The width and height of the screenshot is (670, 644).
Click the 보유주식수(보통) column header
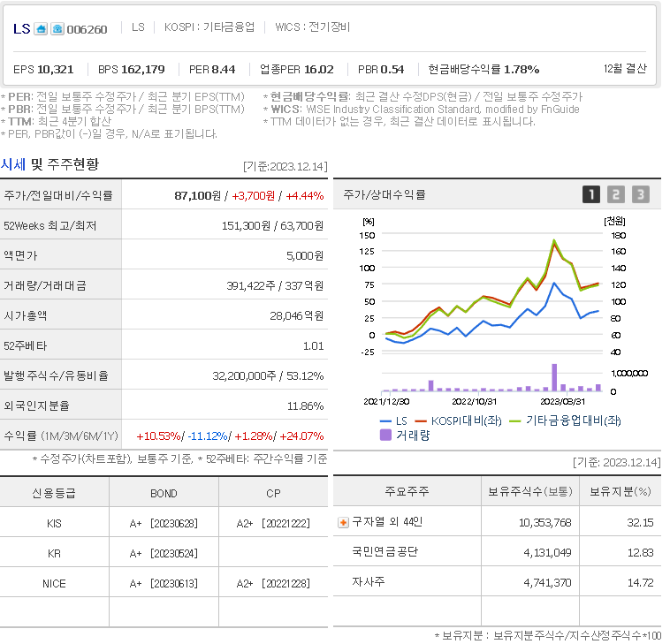click(x=529, y=491)
